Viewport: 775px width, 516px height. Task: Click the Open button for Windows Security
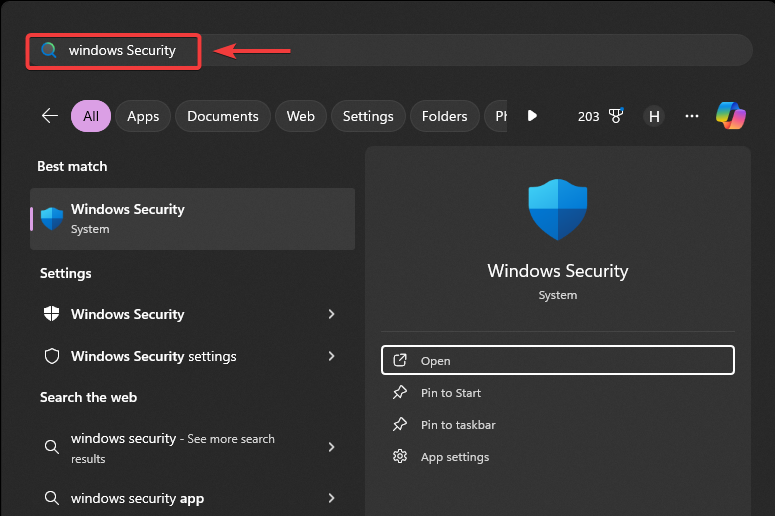[x=558, y=361]
